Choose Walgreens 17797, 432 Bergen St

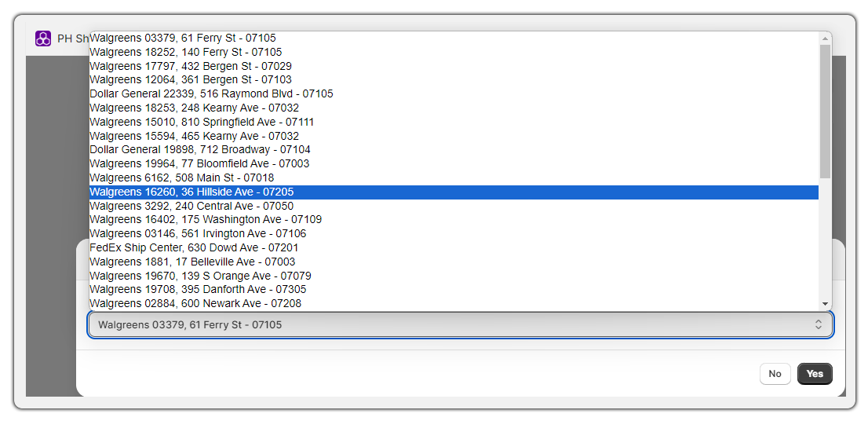point(454,66)
